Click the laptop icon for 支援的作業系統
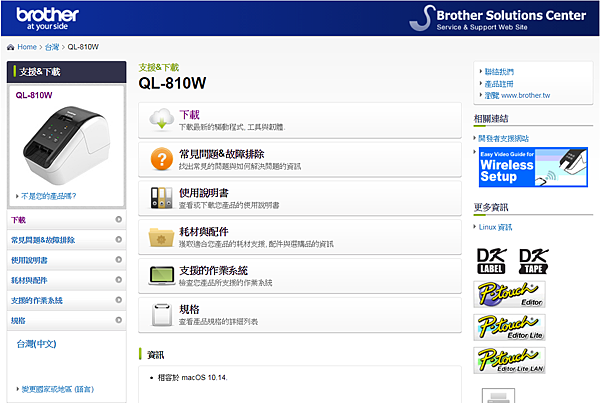The image size is (600, 403). point(161,276)
